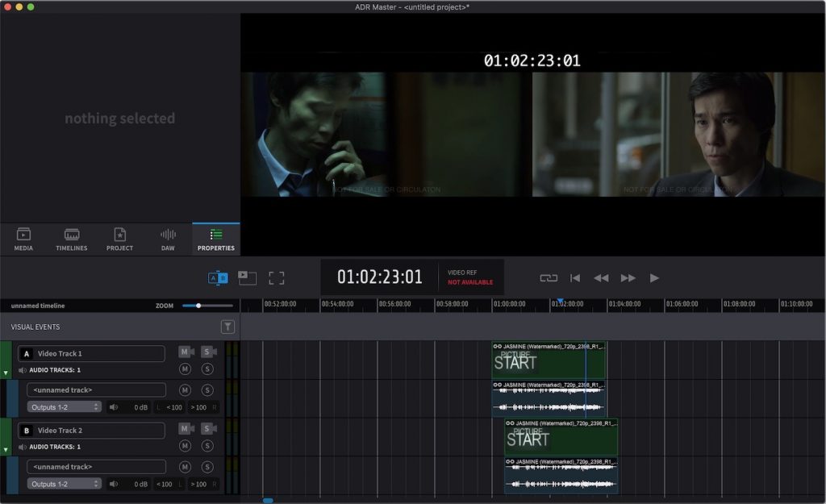This screenshot has width=826, height=504.
Task: Click the fast-forward button
Action: pos(628,277)
